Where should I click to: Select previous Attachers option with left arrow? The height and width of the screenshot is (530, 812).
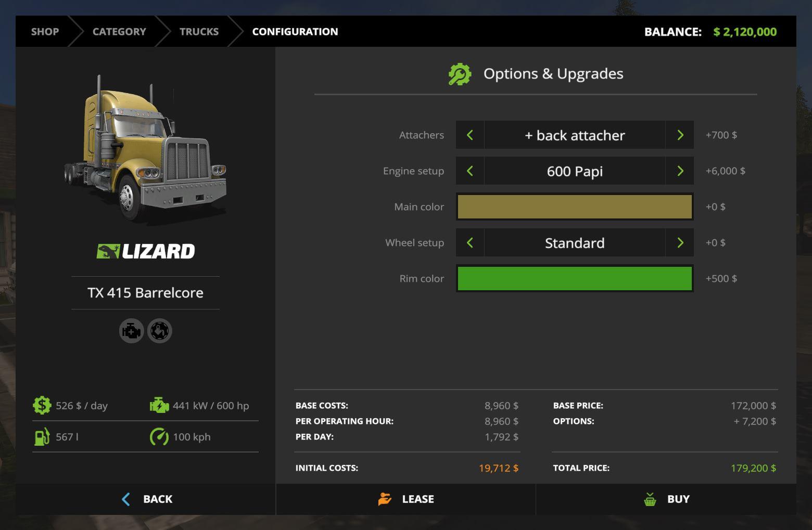click(470, 135)
